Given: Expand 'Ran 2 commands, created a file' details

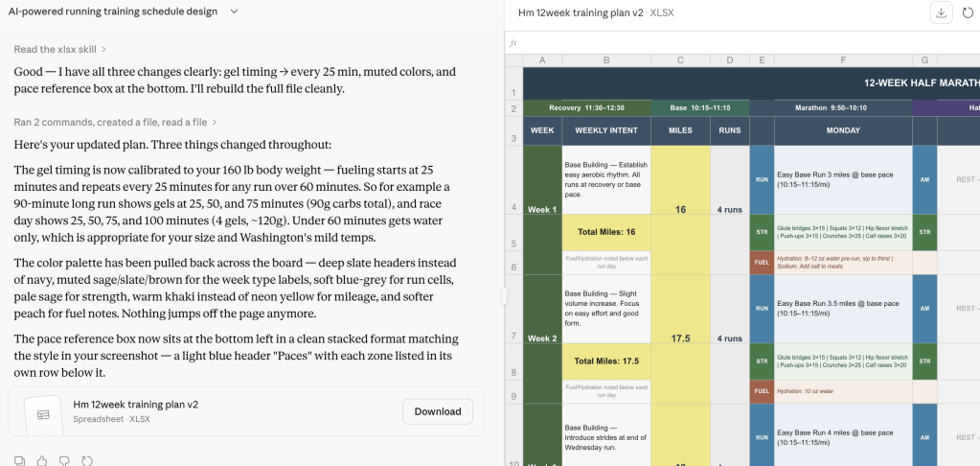Looking at the screenshot, I should coord(115,122).
